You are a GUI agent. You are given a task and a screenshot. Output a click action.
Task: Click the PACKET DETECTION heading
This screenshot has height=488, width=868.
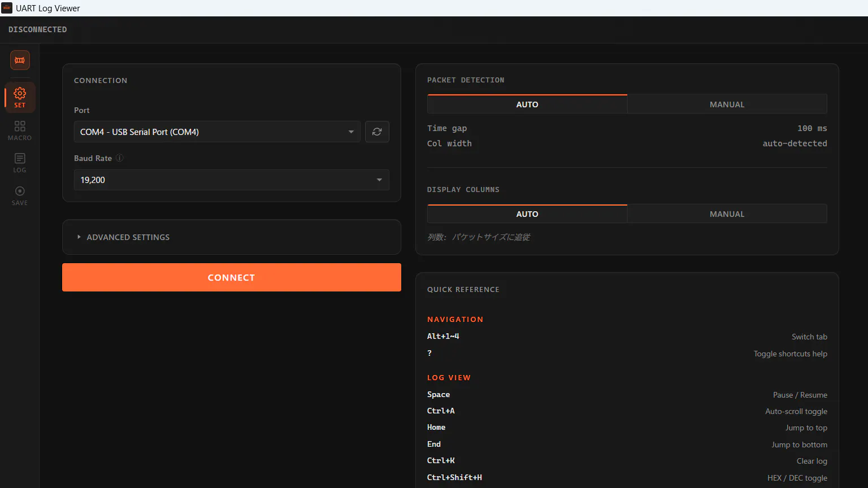[x=466, y=80]
